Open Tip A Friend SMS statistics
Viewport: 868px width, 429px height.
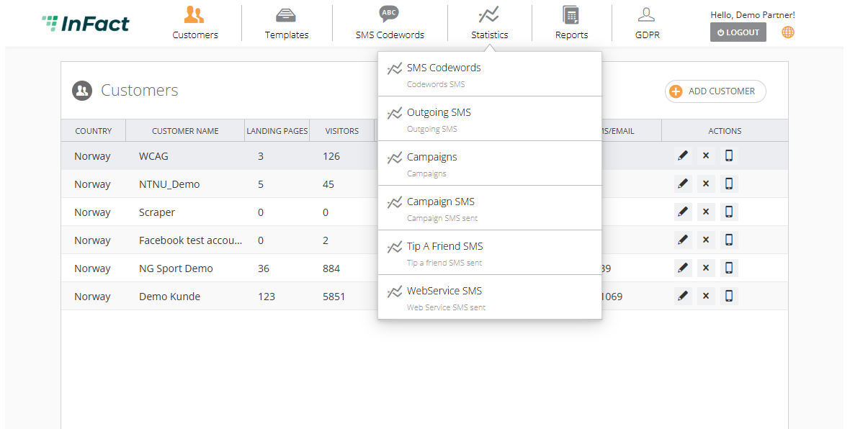tap(490, 253)
